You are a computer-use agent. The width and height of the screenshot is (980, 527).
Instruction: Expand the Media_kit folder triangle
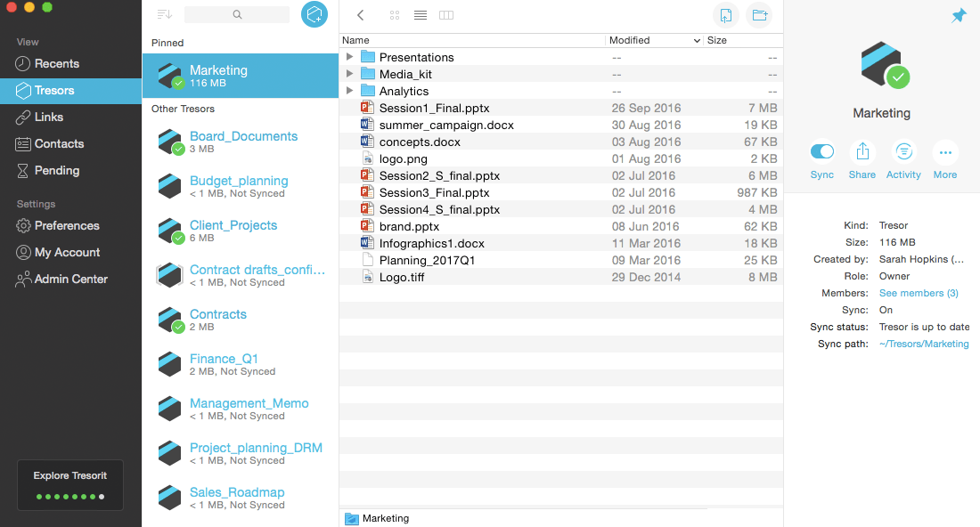click(349, 74)
